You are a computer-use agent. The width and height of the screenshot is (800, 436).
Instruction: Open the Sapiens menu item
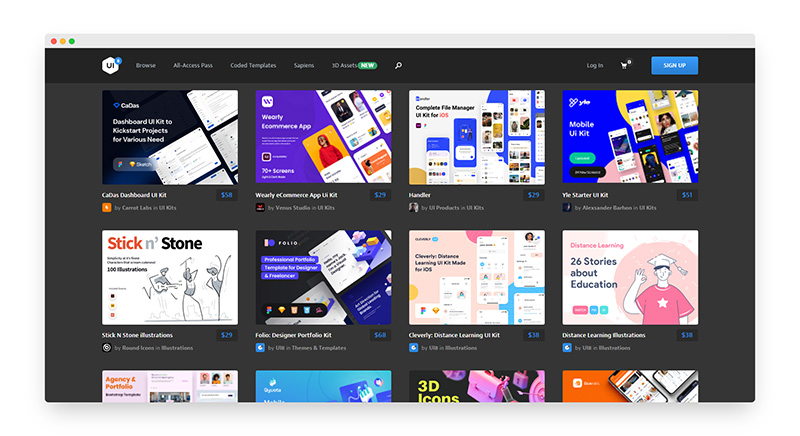click(304, 65)
